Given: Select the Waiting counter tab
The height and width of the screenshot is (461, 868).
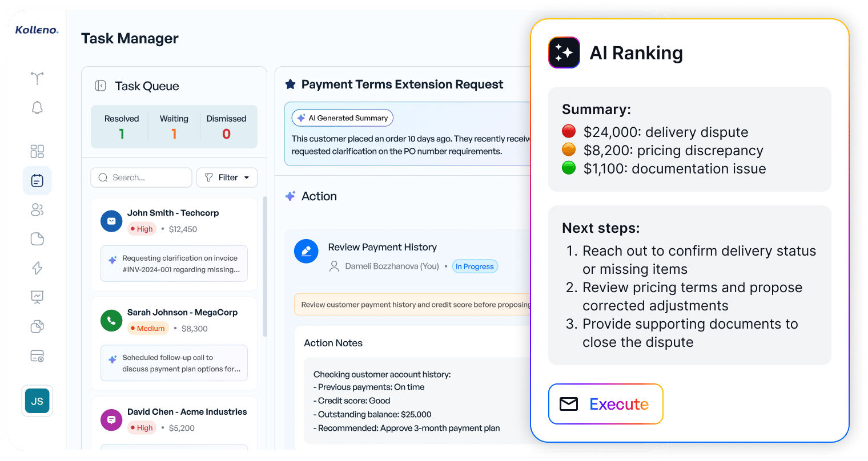Looking at the screenshot, I should (174, 127).
